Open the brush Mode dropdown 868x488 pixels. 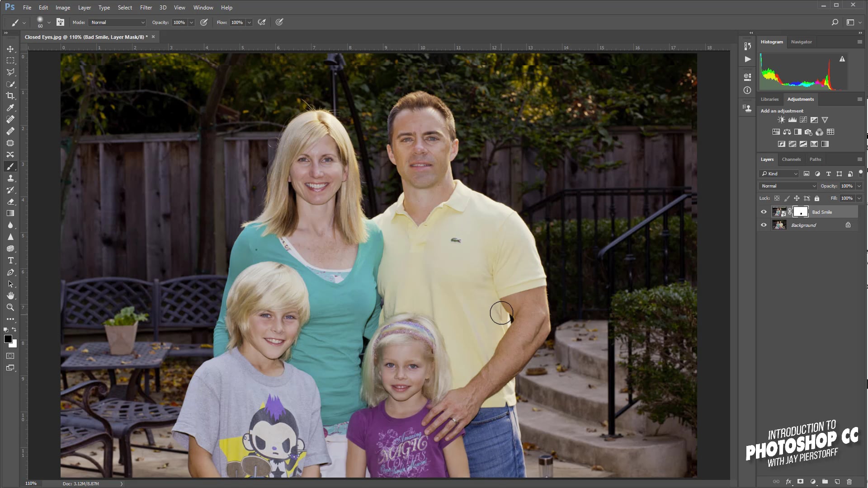click(x=118, y=22)
